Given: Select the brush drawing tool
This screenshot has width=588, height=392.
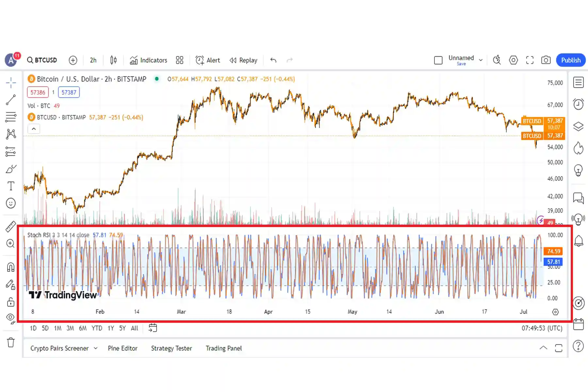Looking at the screenshot, I should pyautogui.click(x=11, y=169).
